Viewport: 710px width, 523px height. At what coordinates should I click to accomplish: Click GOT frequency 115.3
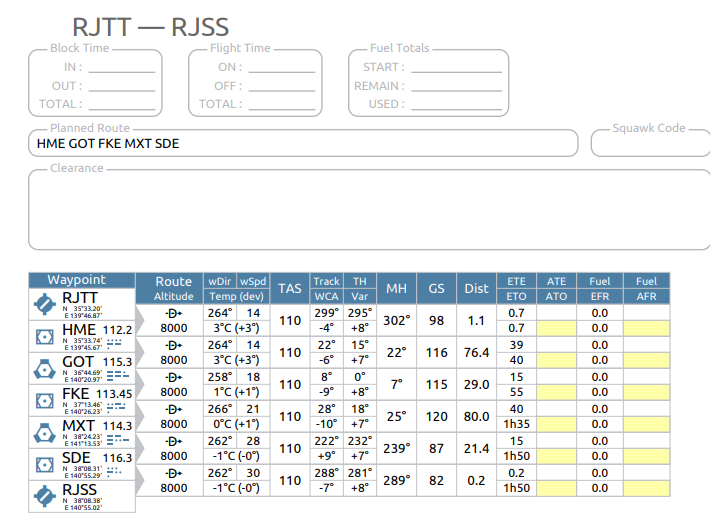[117, 362]
